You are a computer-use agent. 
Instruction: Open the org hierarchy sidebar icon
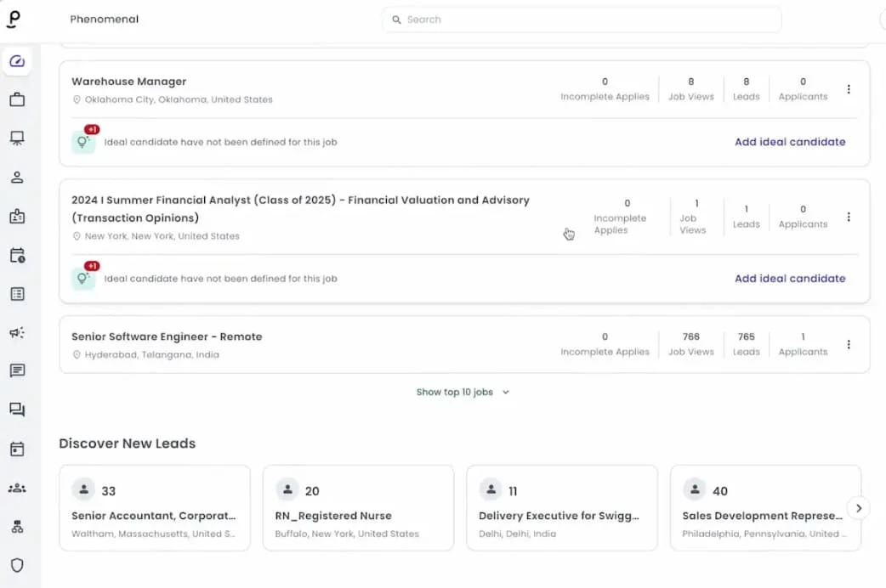click(17, 527)
